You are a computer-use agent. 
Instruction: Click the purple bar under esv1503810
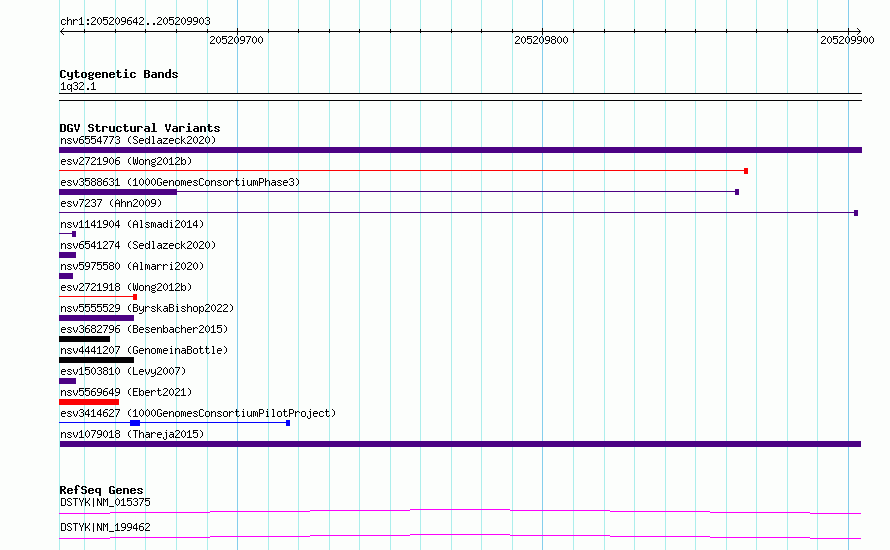68,381
